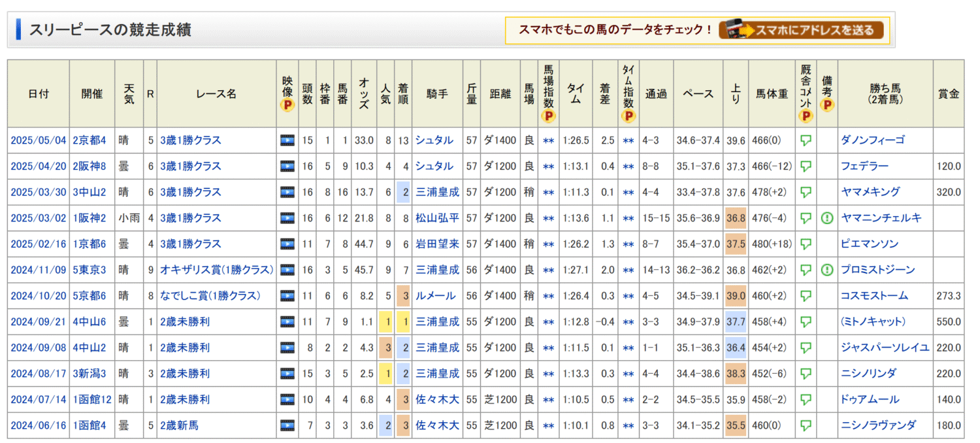Play video icon for 2024/07/14 race

pos(287,399)
